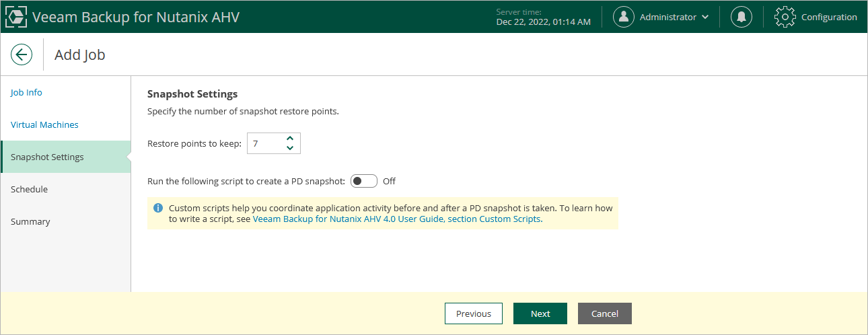Click the Cancel button
This screenshot has width=868, height=335.
(605, 313)
